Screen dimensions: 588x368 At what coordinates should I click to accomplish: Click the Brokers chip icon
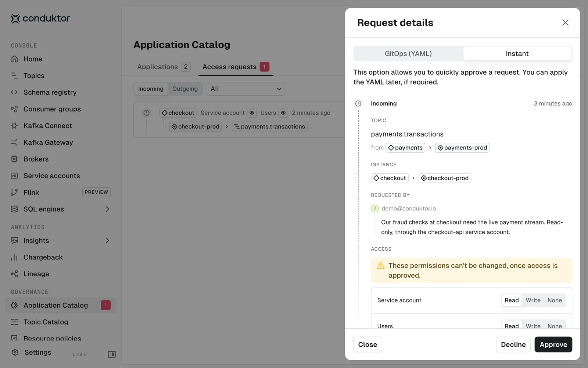(14, 159)
